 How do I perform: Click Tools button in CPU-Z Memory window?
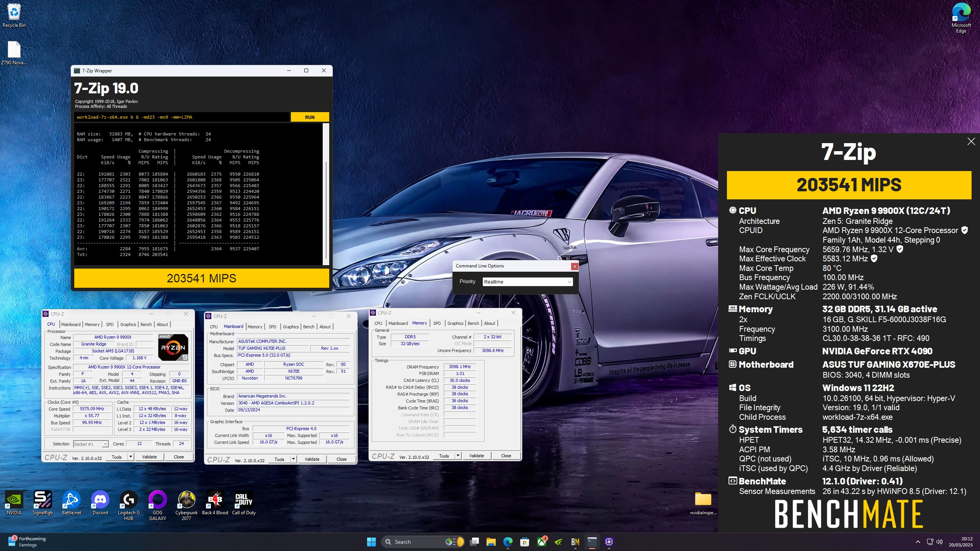pyautogui.click(x=444, y=456)
